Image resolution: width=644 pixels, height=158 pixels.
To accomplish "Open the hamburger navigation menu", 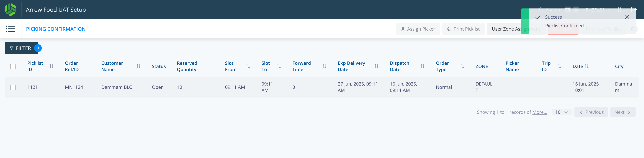I will click(11, 29).
